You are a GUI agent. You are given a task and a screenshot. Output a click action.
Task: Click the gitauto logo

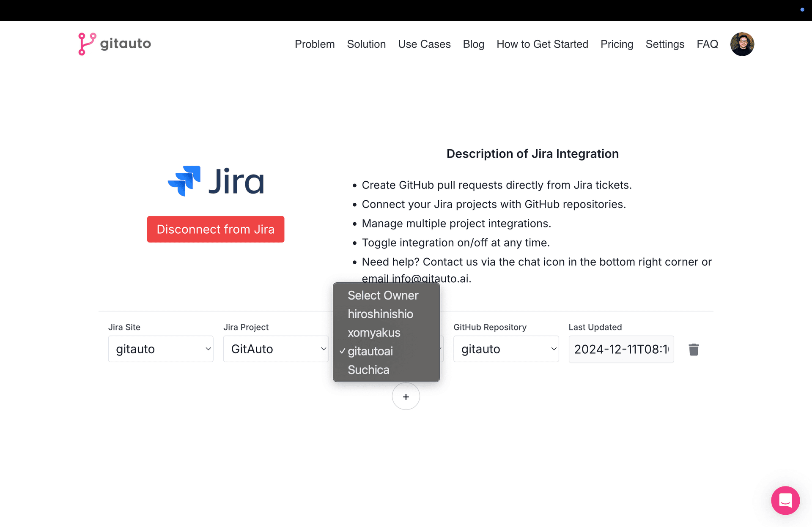114,44
